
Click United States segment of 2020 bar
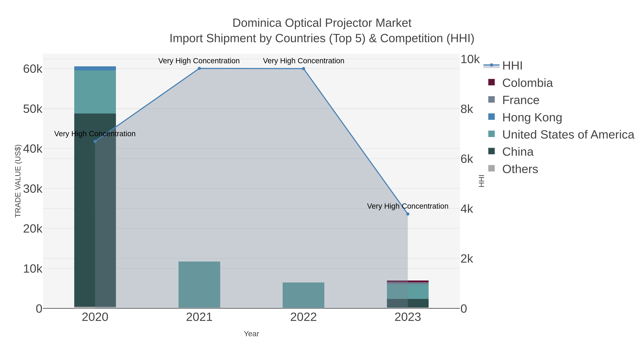[95, 92]
